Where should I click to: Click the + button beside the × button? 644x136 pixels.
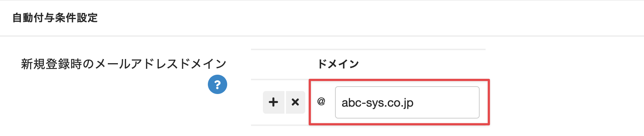coord(274,102)
